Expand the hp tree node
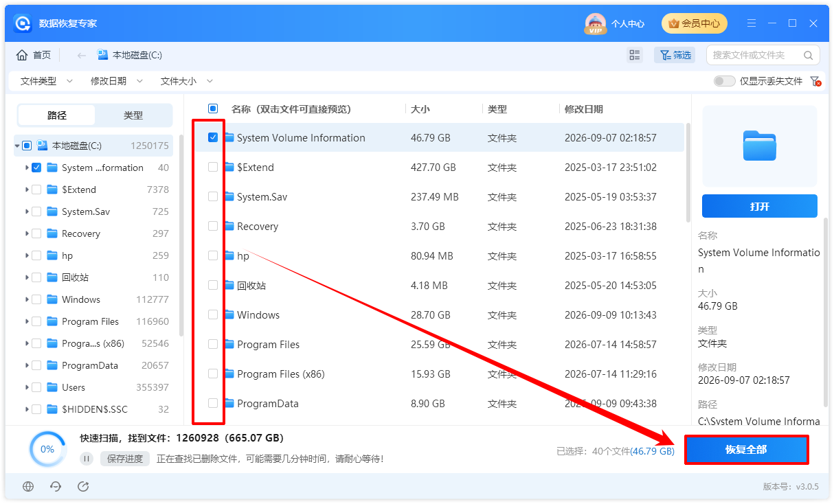The height and width of the screenshot is (504, 834). [x=27, y=255]
